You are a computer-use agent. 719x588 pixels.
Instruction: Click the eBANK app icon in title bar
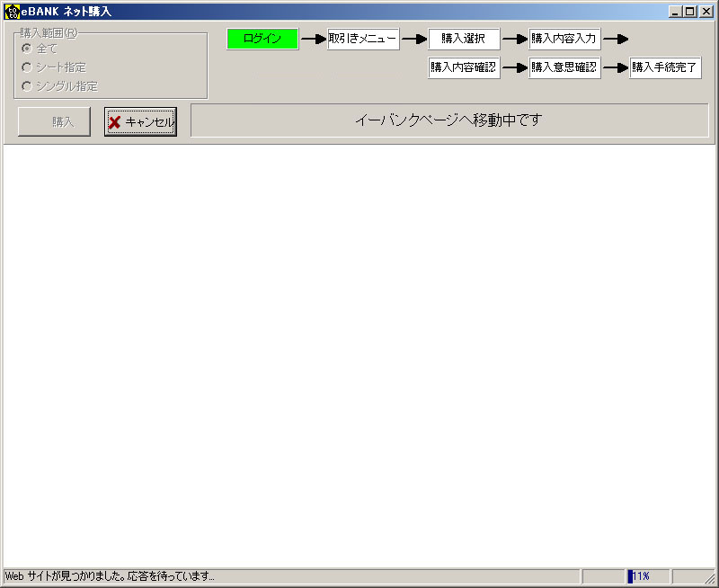click(12, 11)
